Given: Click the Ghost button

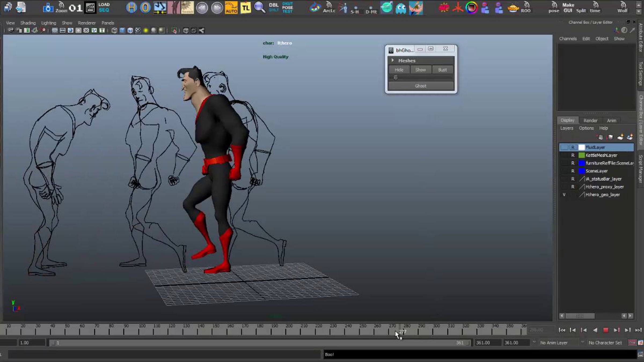Looking at the screenshot, I should pyautogui.click(x=421, y=86).
